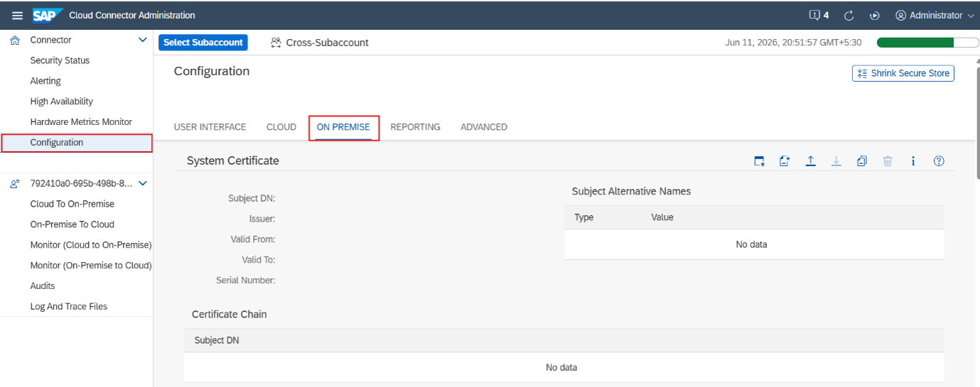The width and height of the screenshot is (980, 387).
Task: Generate certificate signing request icon
Action: point(785,161)
